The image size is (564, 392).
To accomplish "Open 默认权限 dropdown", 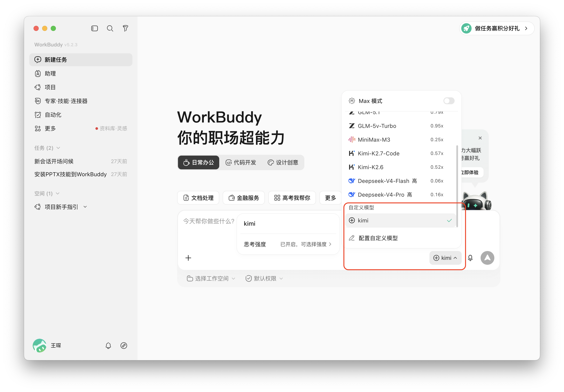I will (264, 279).
